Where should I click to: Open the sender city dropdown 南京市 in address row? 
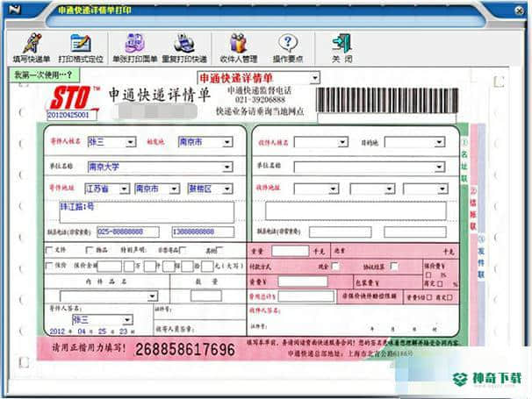pos(175,189)
